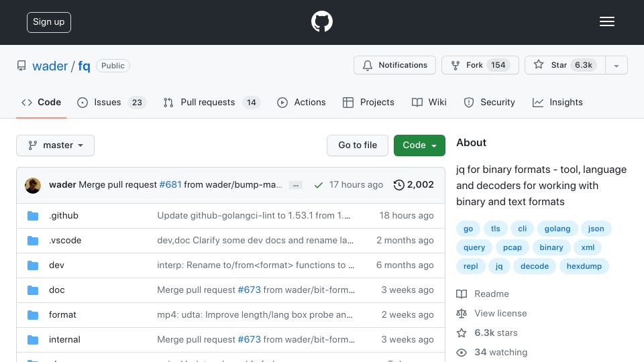Open #673 link in doc row
Image resolution: width=644 pixels, height=362 pixels.
[250, 290]
